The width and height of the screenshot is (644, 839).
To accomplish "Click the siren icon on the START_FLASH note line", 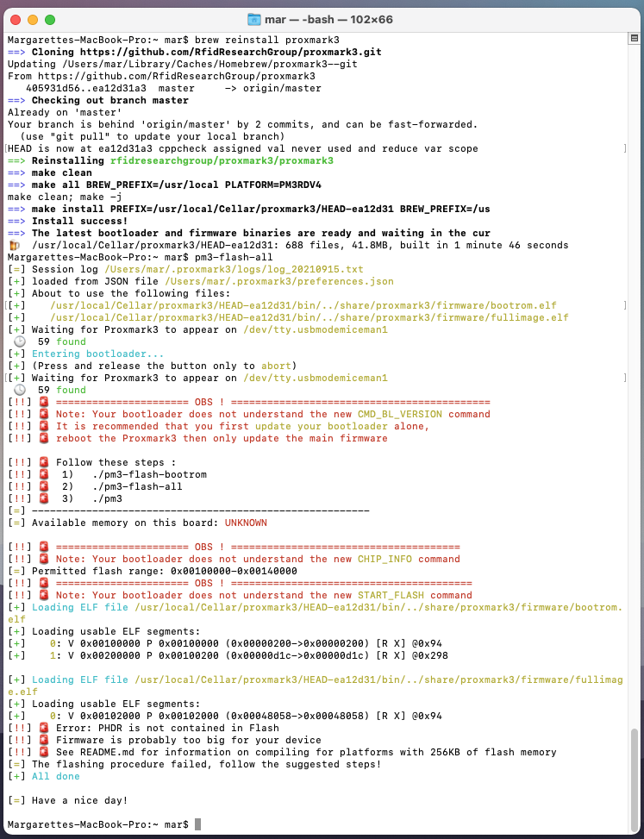I will (44, 595).
